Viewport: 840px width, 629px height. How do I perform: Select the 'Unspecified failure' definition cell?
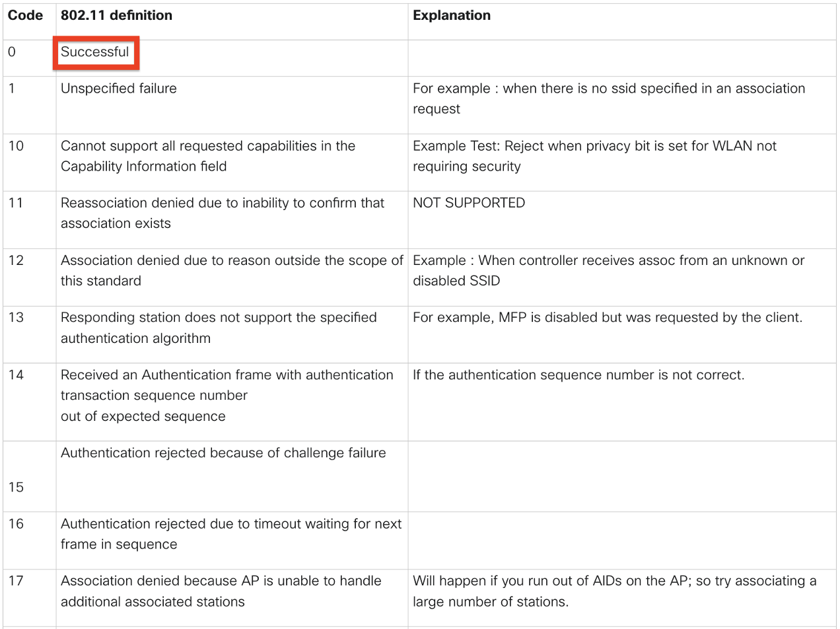119,89
